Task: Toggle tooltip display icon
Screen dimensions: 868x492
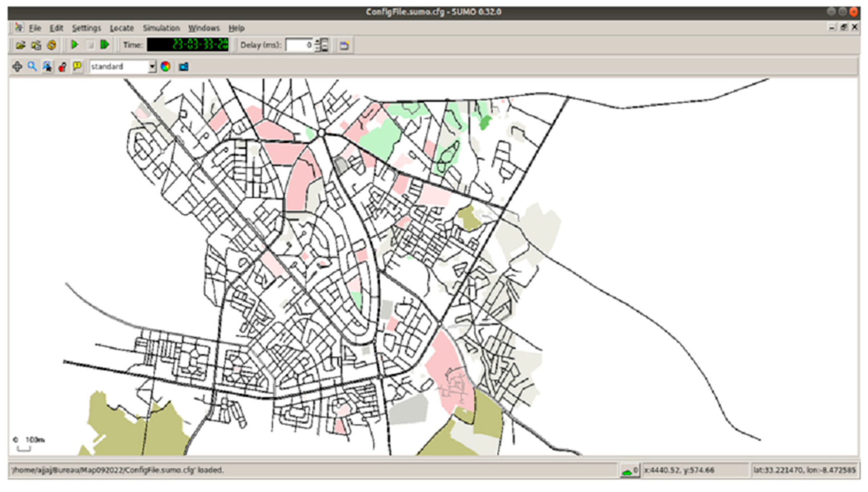Action: tap(77, 66)
